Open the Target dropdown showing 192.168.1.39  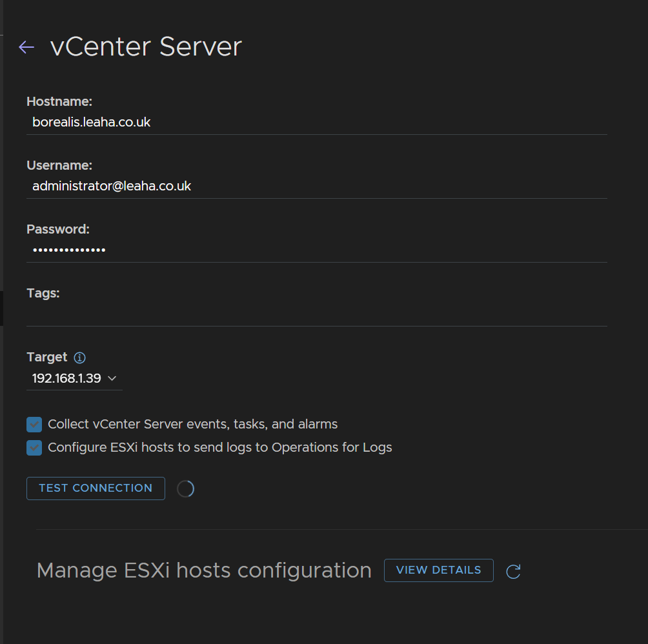point(74,378)
